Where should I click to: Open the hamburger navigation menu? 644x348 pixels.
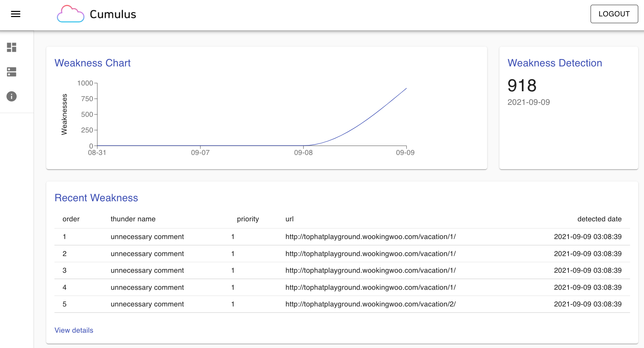[16, 14]
